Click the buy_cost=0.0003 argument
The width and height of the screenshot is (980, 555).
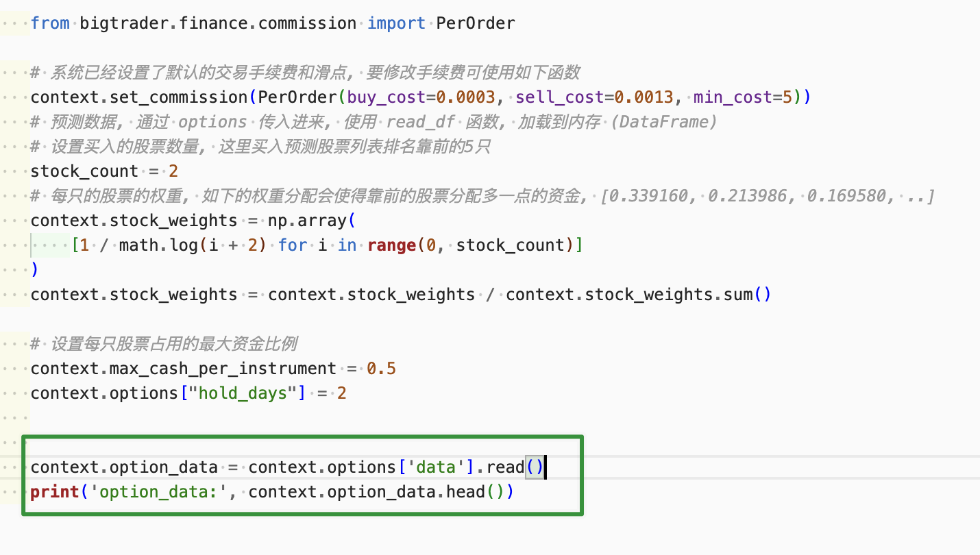(416, 97)
